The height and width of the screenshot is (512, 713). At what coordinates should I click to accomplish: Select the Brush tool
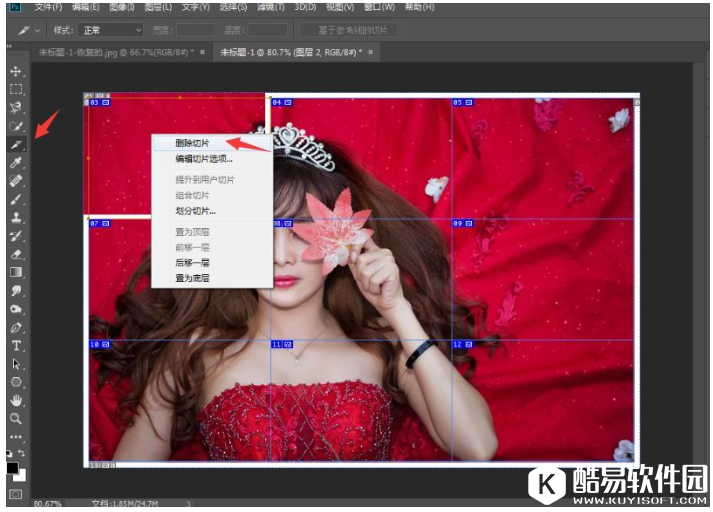(x=16, y=199)
